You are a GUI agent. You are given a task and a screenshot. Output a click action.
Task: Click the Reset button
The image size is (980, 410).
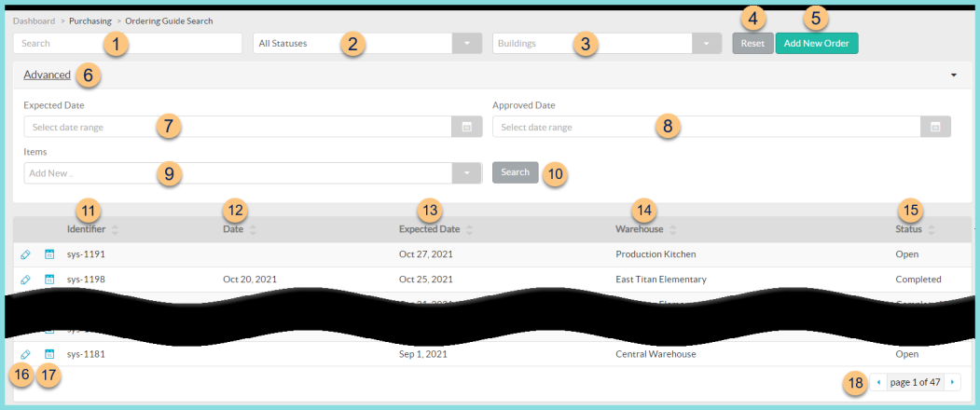pos(753,44)
